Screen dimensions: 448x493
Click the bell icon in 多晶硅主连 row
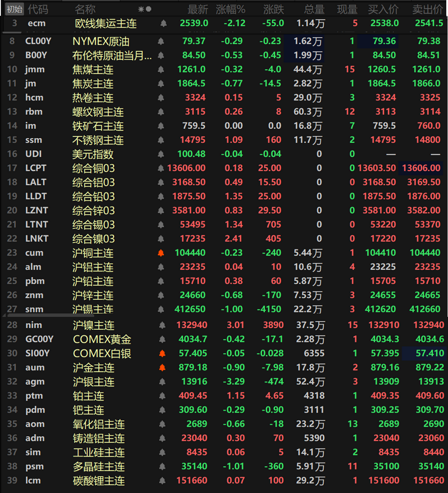pyautogui.click(x=162, y=466)
